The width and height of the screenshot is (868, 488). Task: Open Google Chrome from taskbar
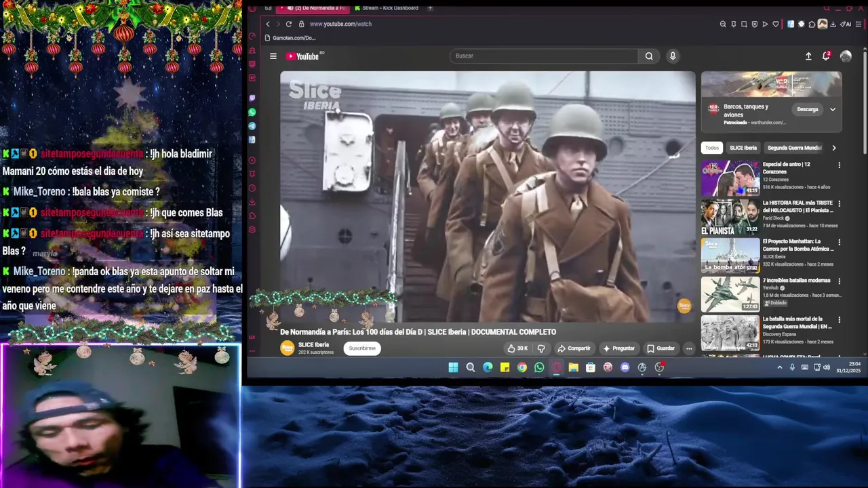(521, 367)
